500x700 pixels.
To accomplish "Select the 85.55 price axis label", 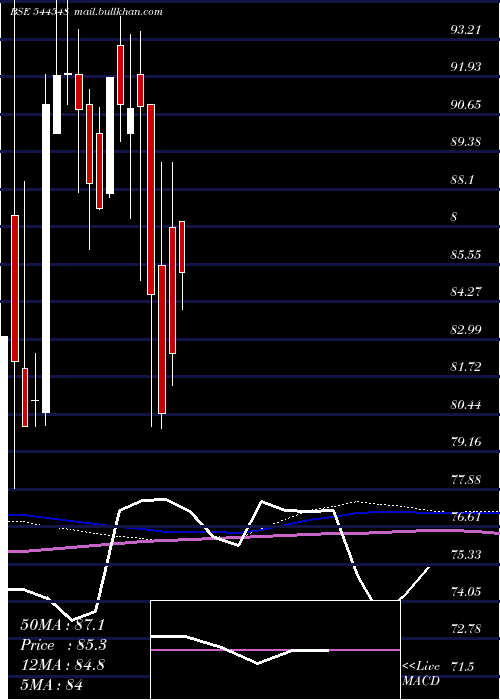I will click(x=466, y=255).
